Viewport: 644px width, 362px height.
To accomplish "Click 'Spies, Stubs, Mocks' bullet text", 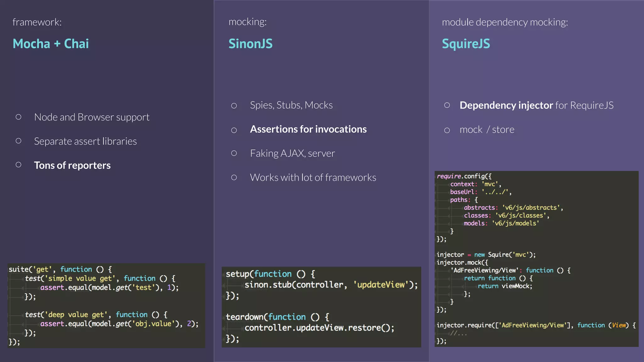I will click(x=291, y=105).
